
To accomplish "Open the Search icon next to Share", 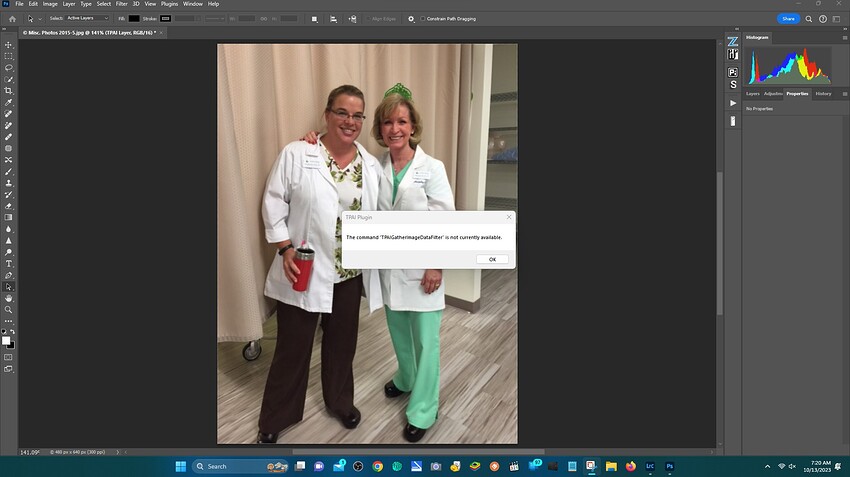I will point(808,19).
